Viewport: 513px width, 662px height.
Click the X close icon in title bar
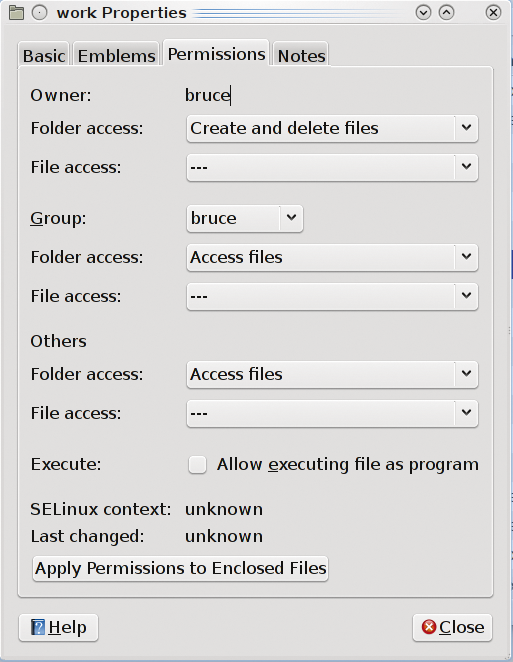pyautogui.click(x=493, y=13)
